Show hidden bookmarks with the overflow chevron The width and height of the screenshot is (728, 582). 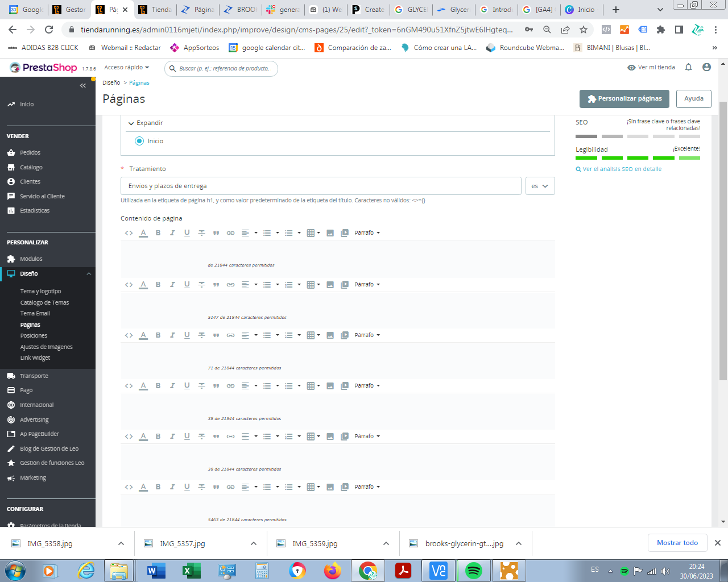coord(715,48)
